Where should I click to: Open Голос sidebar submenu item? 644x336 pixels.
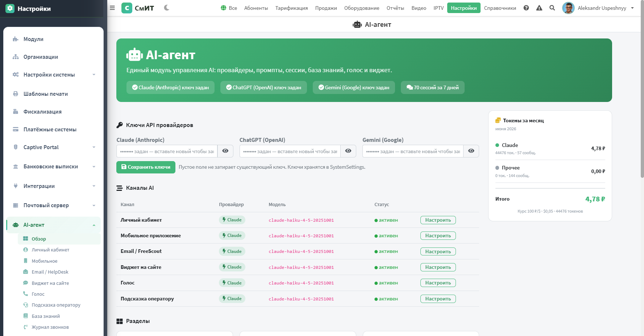[59, 294]
